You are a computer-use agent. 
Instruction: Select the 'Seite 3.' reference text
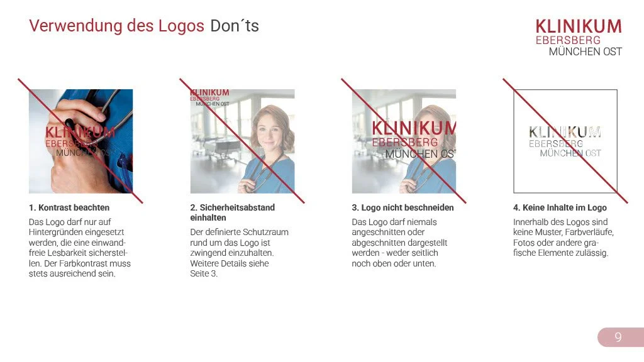coord(204,273)
